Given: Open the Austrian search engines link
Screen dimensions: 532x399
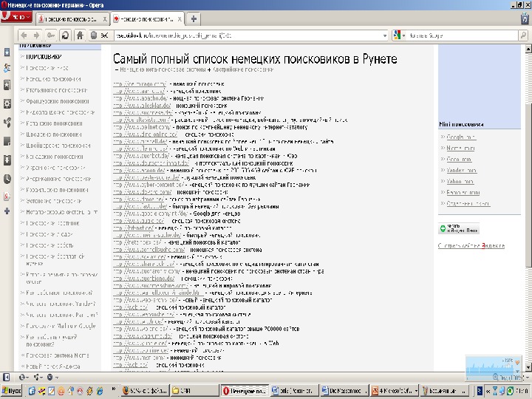Looking at the screenshot, I should point(243,69).
